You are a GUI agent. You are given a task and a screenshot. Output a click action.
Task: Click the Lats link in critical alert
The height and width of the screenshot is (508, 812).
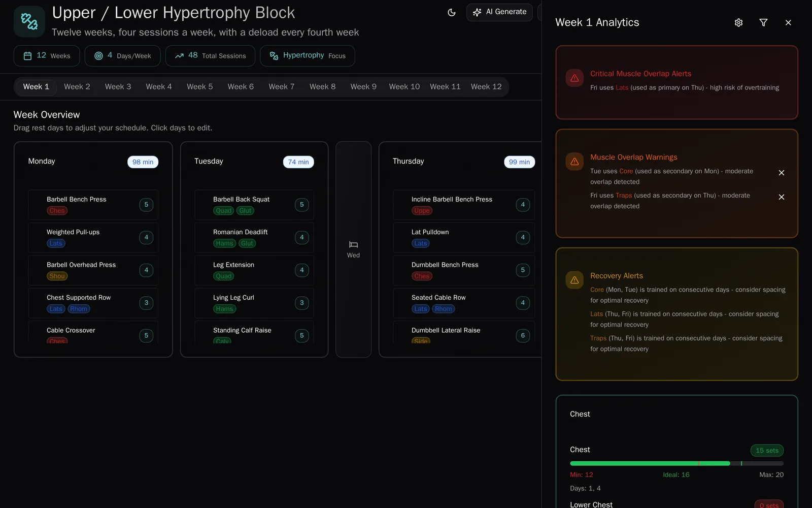tap(622, 88)
